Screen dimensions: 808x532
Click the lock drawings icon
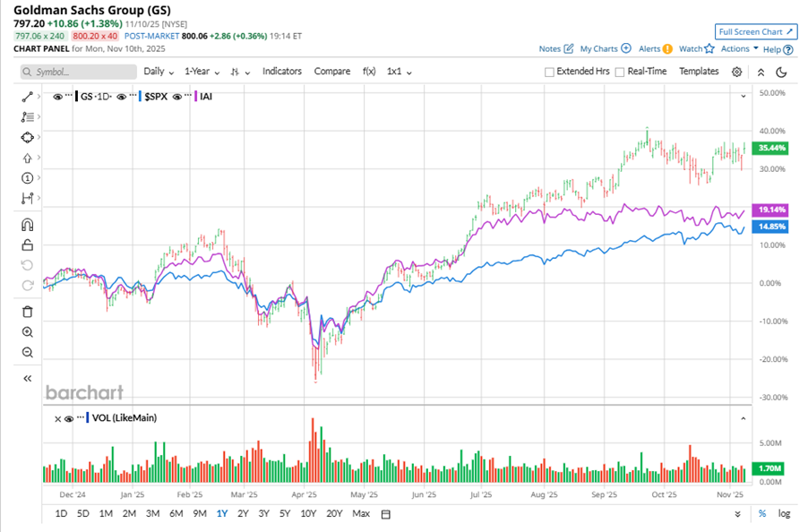pos(27,245)
